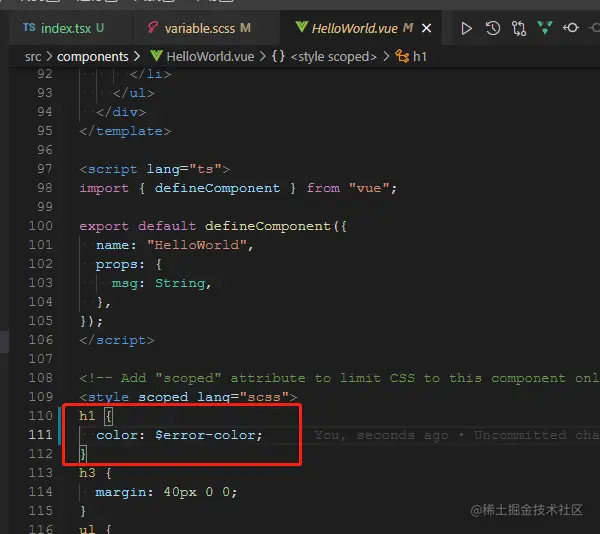Click defineComponent in the import statement

217,188
